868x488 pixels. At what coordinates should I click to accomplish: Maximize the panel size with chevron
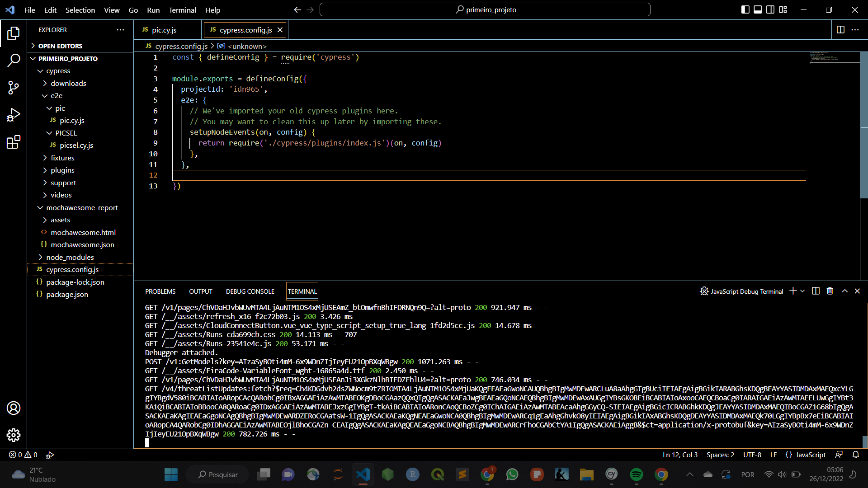point(844,291)
